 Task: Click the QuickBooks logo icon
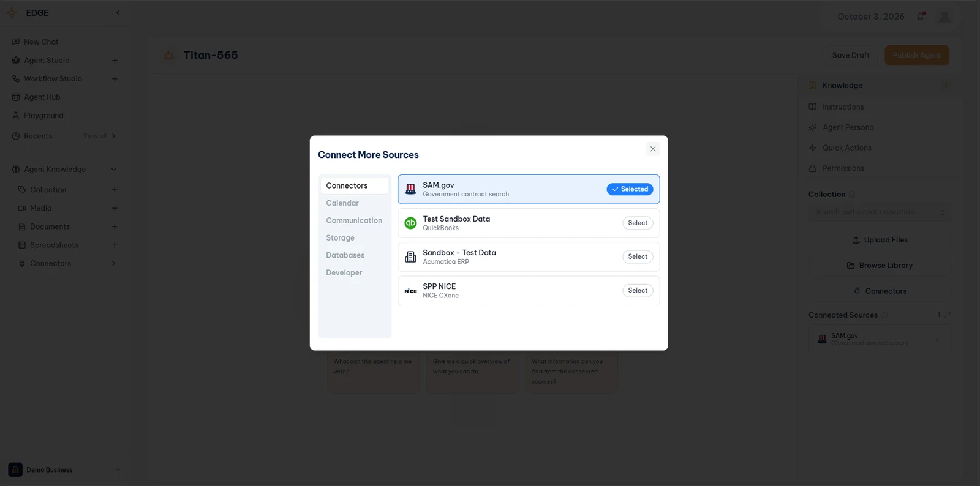410,223
